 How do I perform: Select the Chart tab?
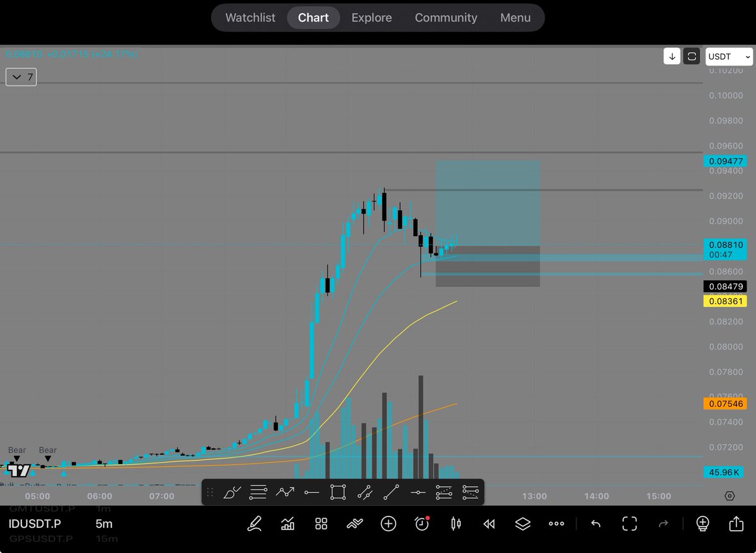pos(313,18)
